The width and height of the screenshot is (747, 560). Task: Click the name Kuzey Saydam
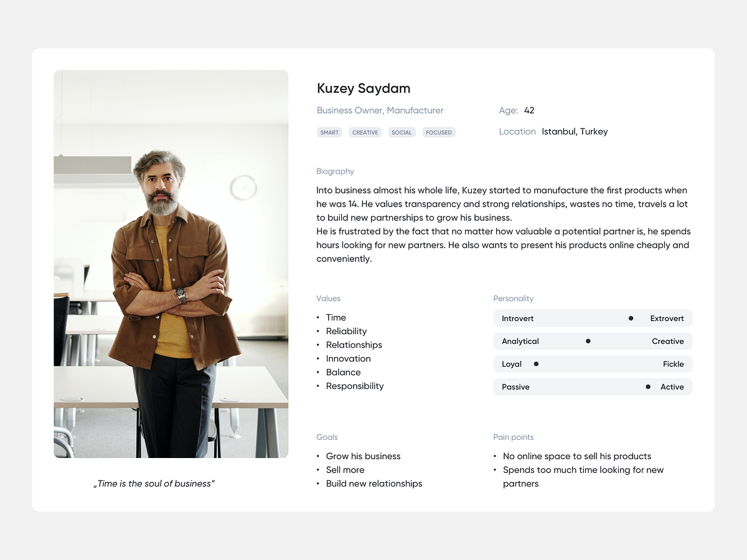pyautogui.click(x=363, y=88)
